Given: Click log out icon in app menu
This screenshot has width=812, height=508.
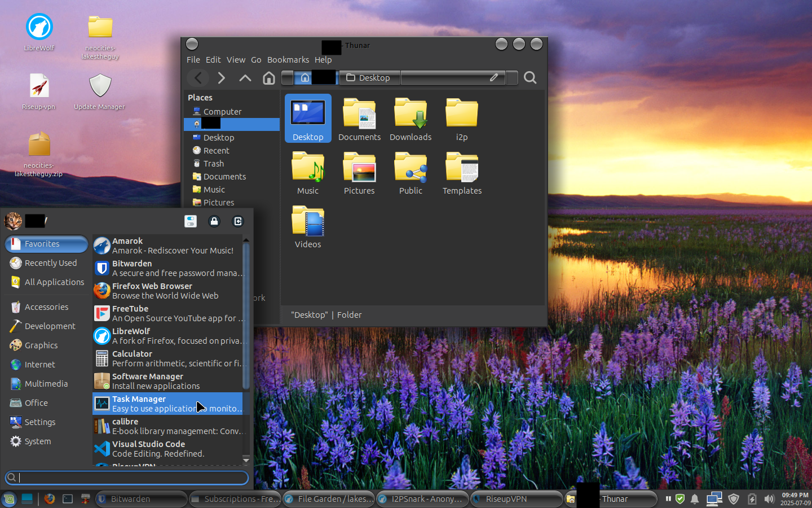Looking at the screenshot, I should pos(238,221).
